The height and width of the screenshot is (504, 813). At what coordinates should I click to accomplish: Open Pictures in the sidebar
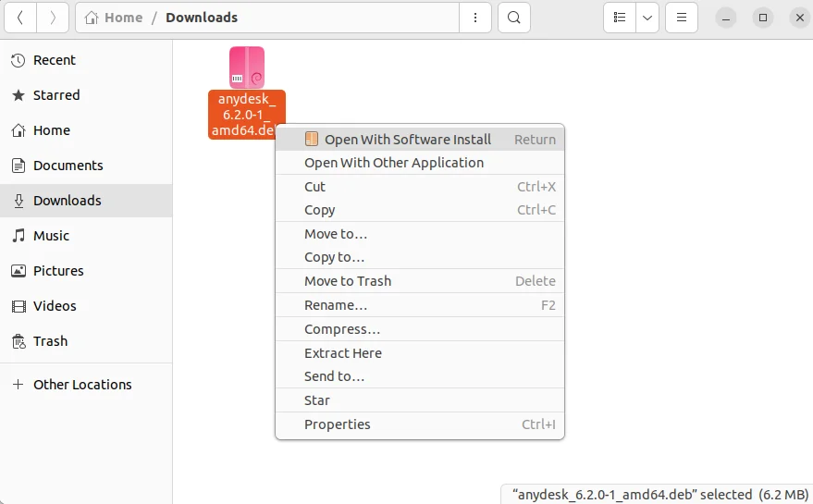(86, 271)
